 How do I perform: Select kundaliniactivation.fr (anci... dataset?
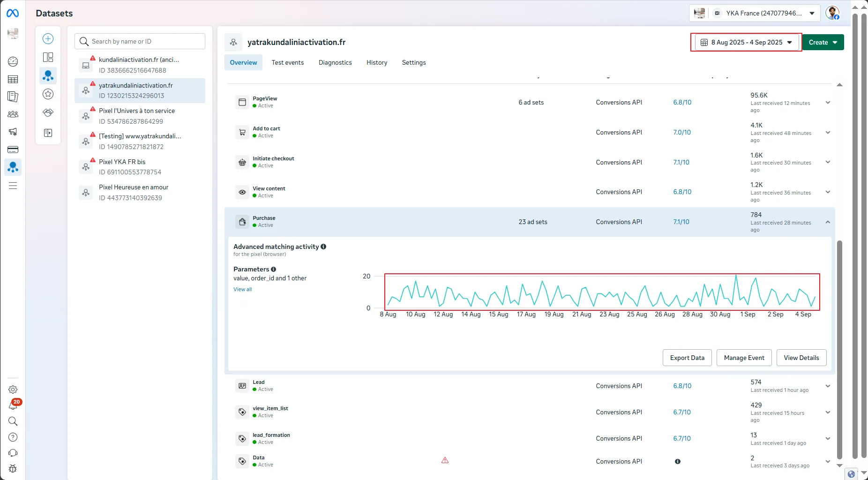[140, 65]
